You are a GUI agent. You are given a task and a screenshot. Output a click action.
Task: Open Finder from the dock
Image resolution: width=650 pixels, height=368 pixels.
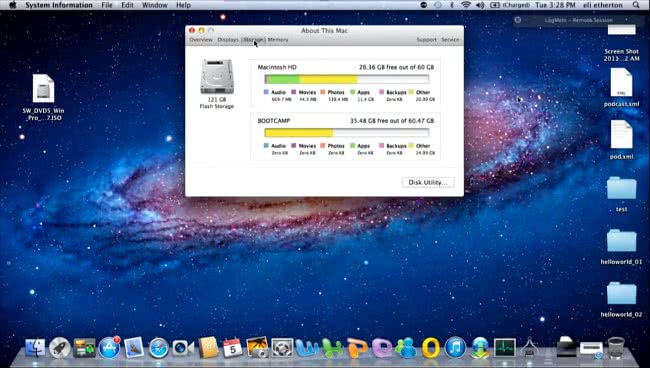35,348
